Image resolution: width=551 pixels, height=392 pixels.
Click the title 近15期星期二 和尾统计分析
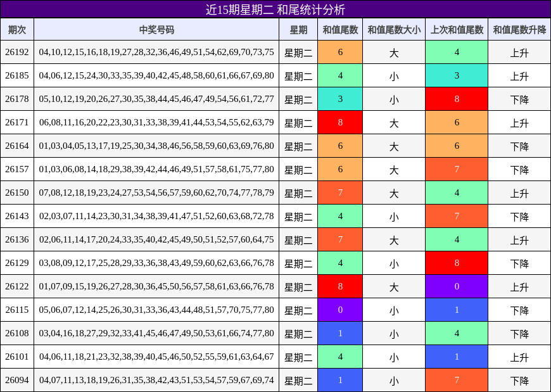pos(275,9)
